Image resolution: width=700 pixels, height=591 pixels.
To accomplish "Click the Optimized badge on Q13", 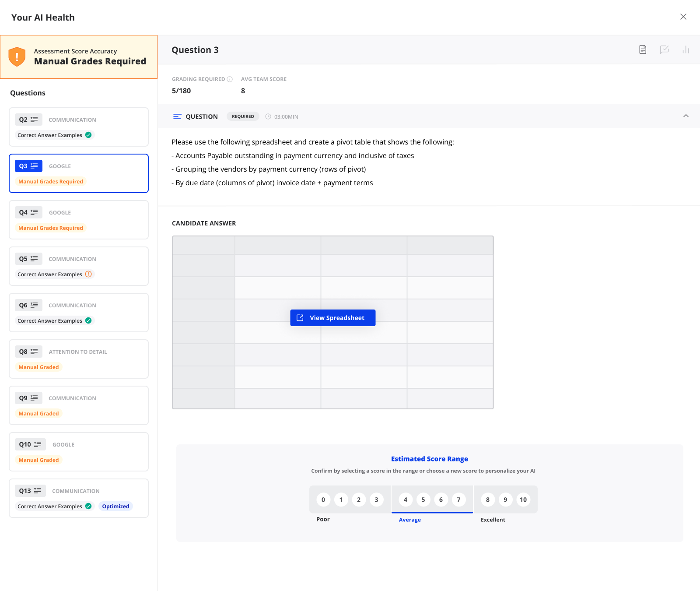I will click(115, 506).
